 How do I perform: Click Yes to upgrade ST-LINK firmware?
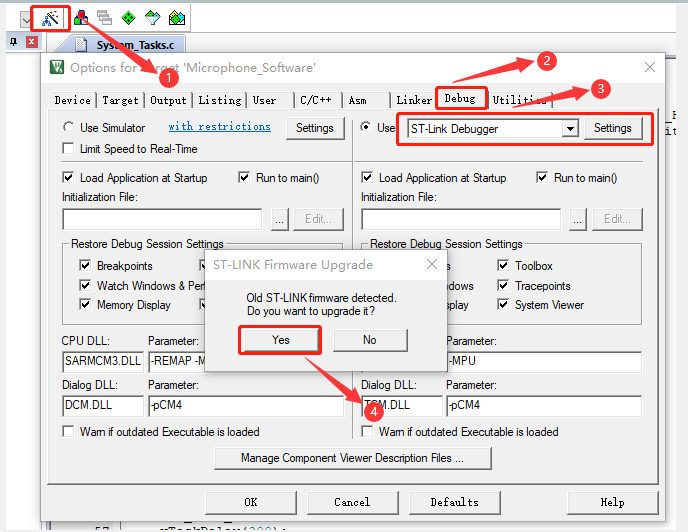click(x=280, y=340)
